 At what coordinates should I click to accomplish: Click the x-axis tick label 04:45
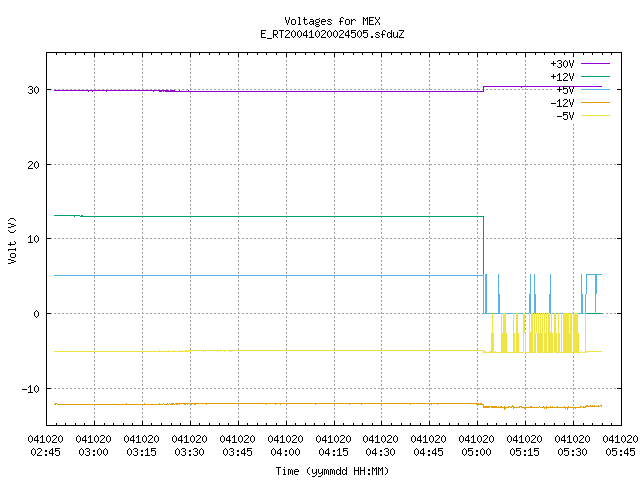pos(428,452)
